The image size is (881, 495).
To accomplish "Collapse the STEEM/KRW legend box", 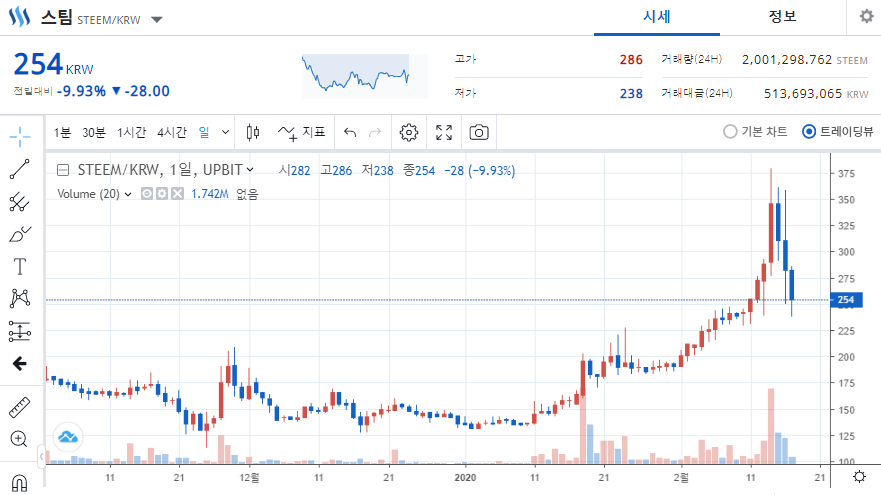I will (x=63, y=170).
